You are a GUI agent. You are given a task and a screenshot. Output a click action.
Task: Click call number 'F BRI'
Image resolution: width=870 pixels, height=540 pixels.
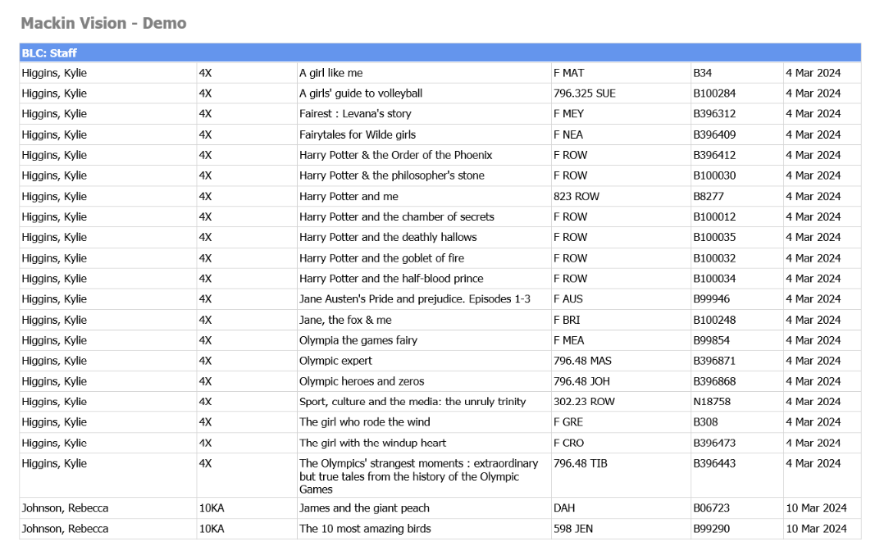[566, 320]
